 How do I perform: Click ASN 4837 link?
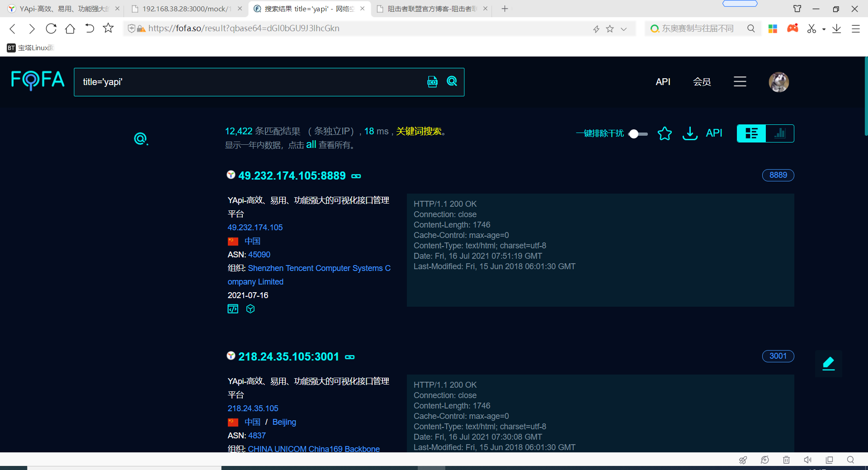coord(257,436)
